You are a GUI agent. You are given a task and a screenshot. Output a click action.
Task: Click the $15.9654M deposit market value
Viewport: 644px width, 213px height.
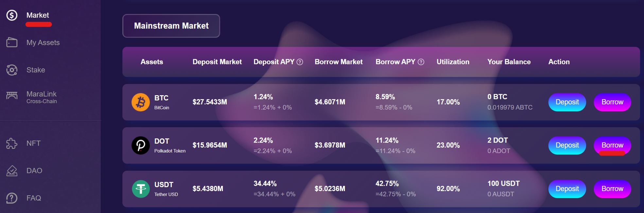(x=210, y=145)
